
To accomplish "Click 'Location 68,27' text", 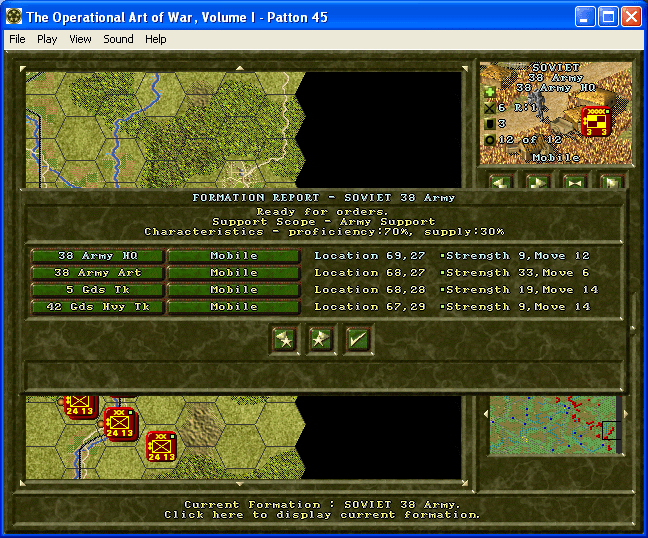I will tap(370, 273).
